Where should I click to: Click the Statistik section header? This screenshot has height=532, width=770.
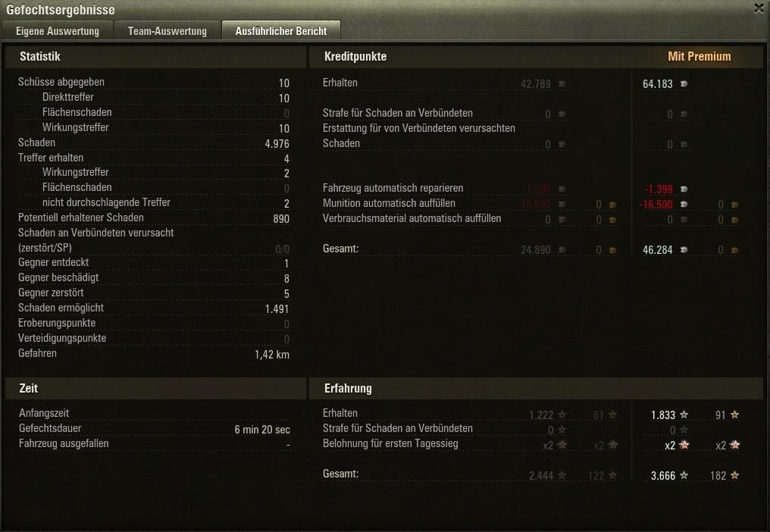[x=39, y=57]
